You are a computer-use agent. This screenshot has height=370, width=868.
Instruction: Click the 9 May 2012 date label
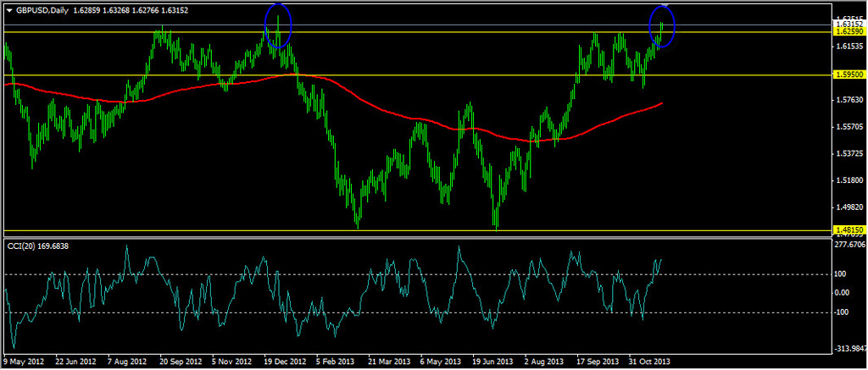[25, 362]
